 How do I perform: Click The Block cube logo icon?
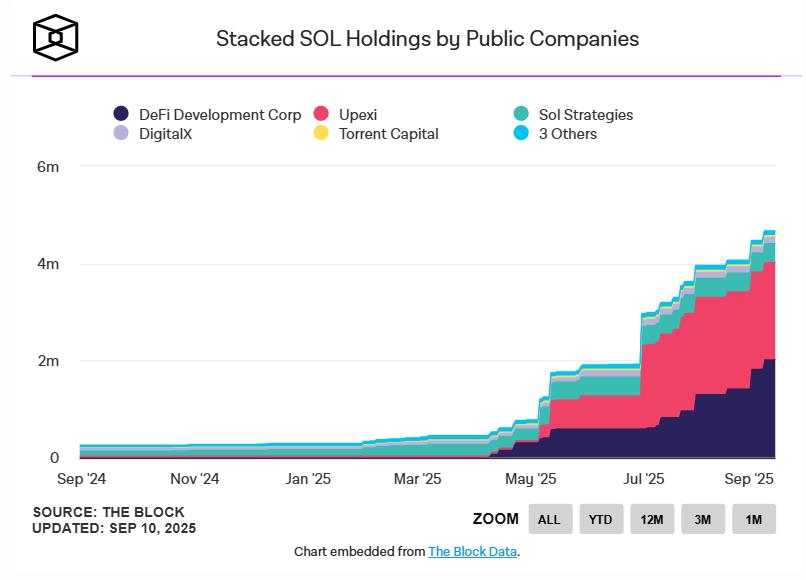tap(55, 38)
